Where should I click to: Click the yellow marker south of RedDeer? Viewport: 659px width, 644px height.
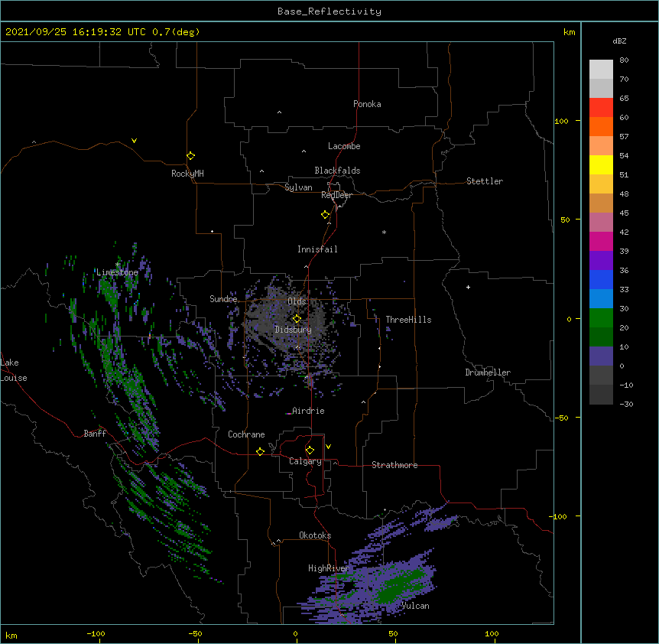(x=325, y=214)
